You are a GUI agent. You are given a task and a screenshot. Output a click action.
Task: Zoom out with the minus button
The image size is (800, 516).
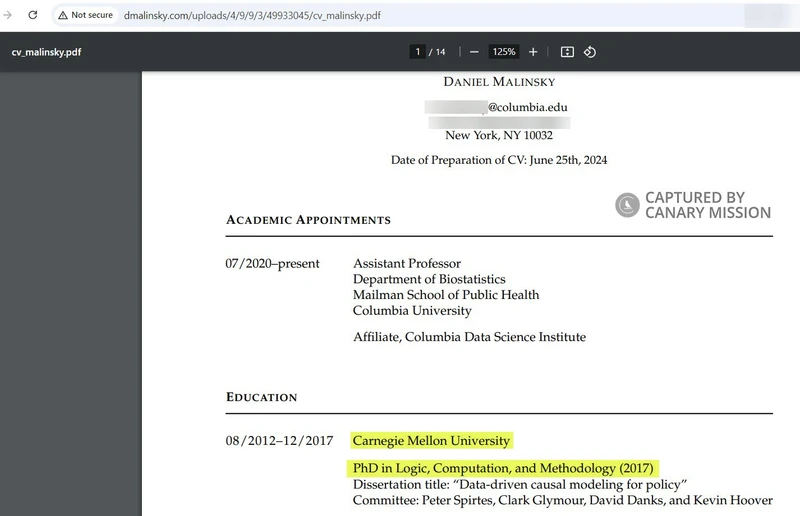(474, 52)
